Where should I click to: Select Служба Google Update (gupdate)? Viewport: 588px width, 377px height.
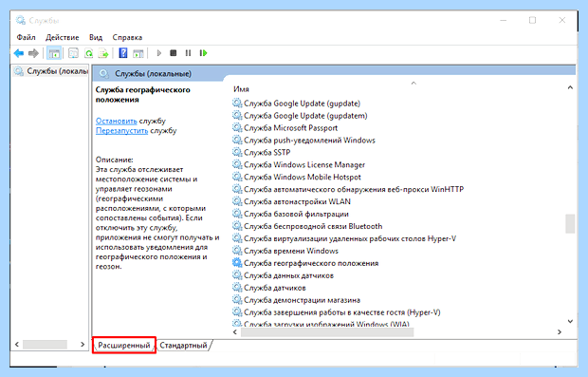click(296, 104)
